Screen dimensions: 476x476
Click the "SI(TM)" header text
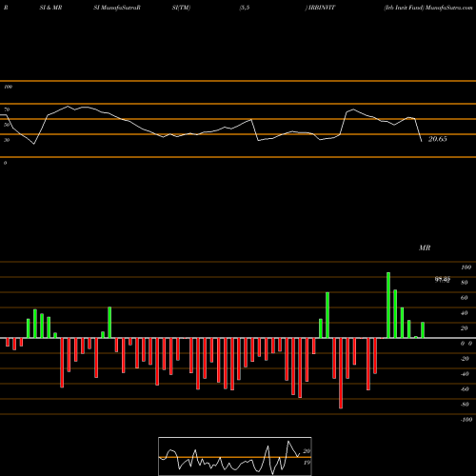(x=181, y=8)
